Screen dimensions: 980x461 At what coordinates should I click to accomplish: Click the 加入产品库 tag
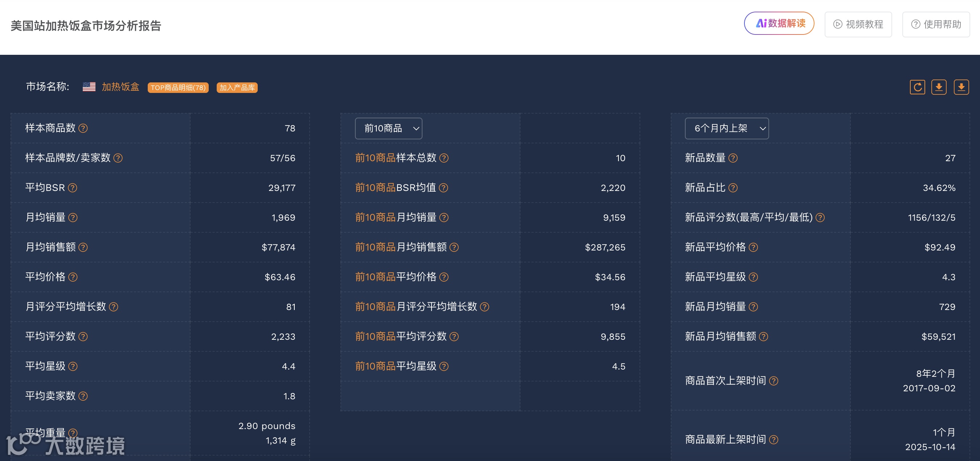[237, 87]
